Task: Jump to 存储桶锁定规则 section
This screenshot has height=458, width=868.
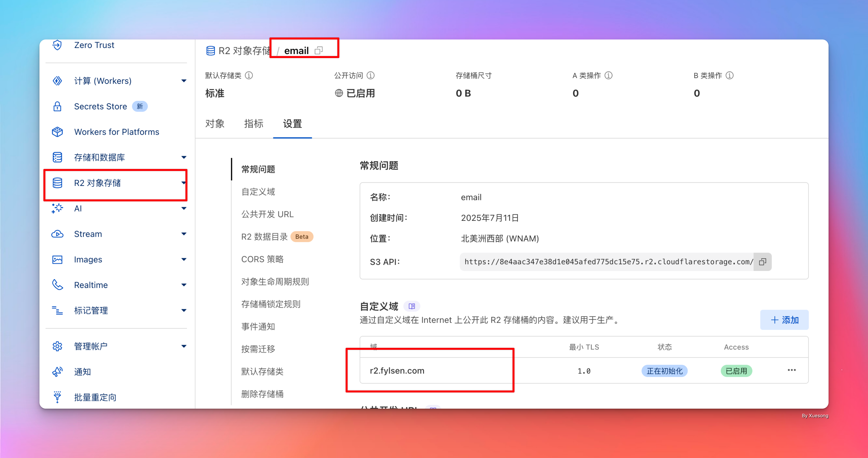Action: [x=271, y=304]
